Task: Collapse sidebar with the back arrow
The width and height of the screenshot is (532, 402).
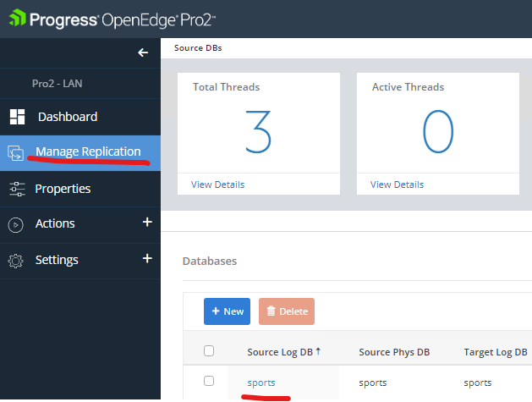Action: coord(143,52)
